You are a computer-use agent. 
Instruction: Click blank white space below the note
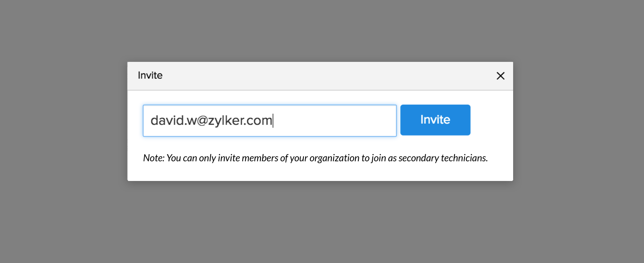click(320, 173)
